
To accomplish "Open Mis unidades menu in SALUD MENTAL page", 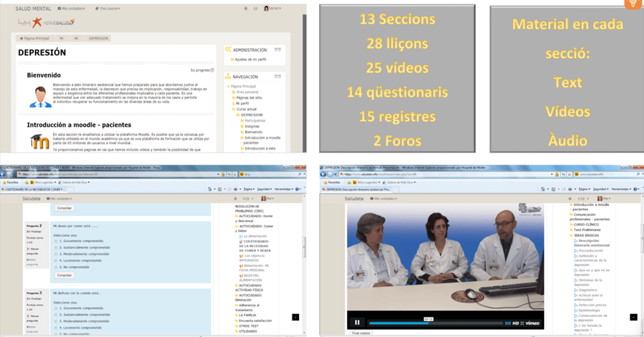I will (x=71, y=8).
